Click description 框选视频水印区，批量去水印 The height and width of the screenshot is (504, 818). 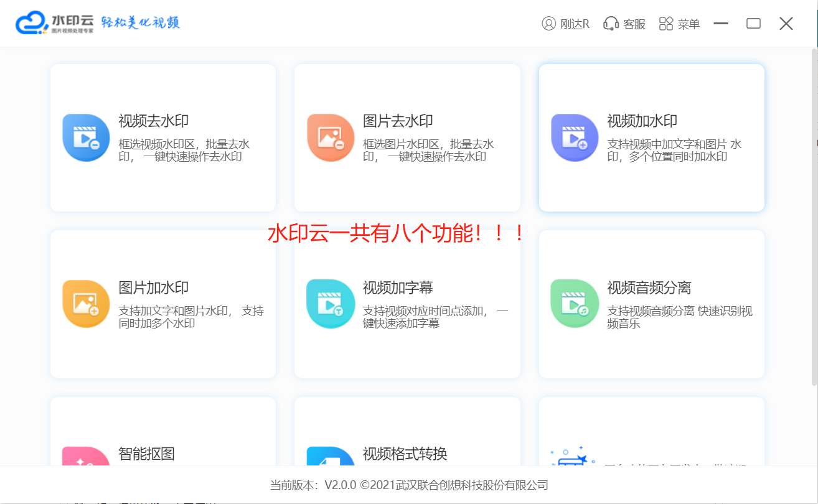[184, 151]
